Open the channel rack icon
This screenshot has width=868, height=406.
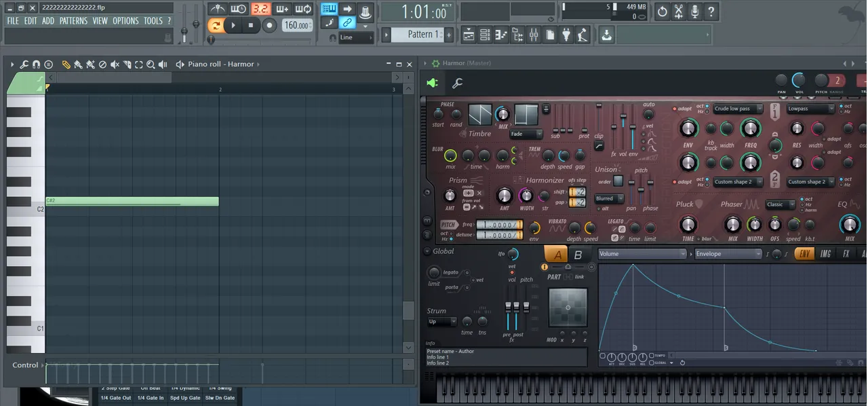[485, 35]
